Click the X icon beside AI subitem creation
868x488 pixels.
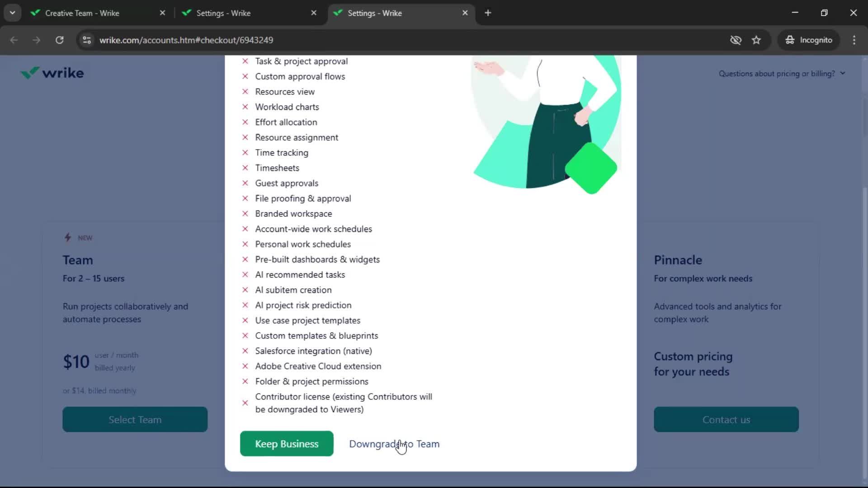[x=245, y=290]
